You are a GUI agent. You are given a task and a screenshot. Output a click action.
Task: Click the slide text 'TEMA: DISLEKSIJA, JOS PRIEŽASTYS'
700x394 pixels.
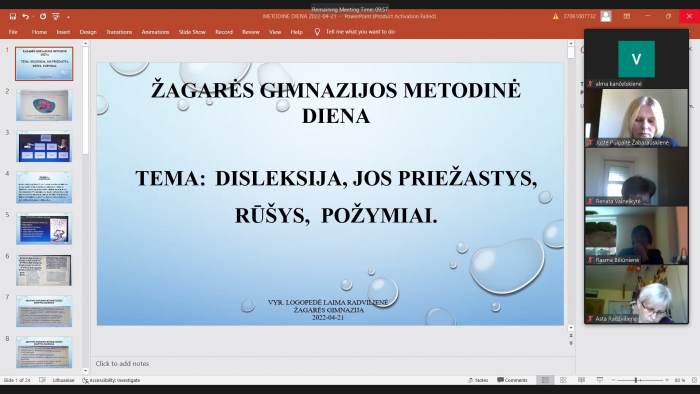[x=336, y=178]
